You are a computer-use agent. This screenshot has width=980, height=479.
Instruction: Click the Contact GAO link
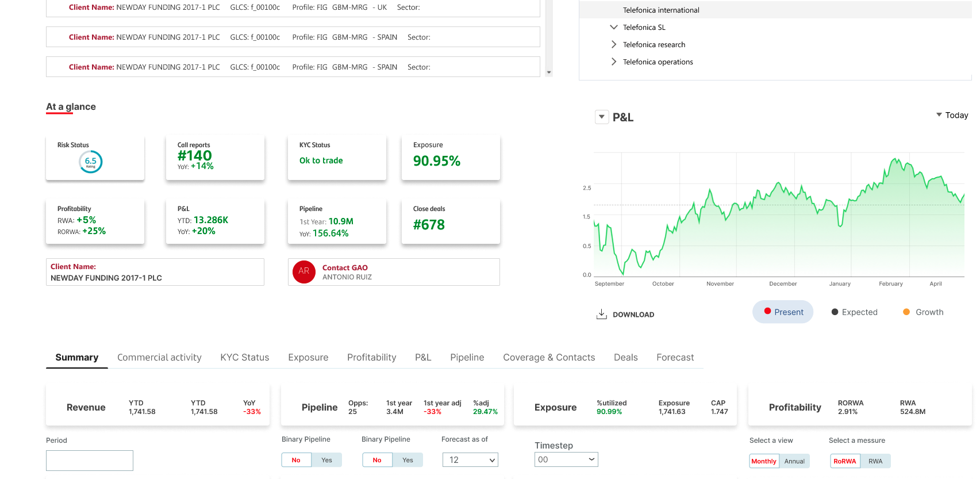tap(345, 267)
